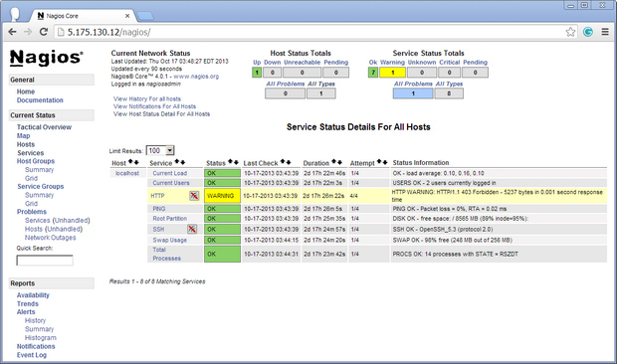Click service All Types count 8
Screen dimensions: 617x364
coord(449,93)
